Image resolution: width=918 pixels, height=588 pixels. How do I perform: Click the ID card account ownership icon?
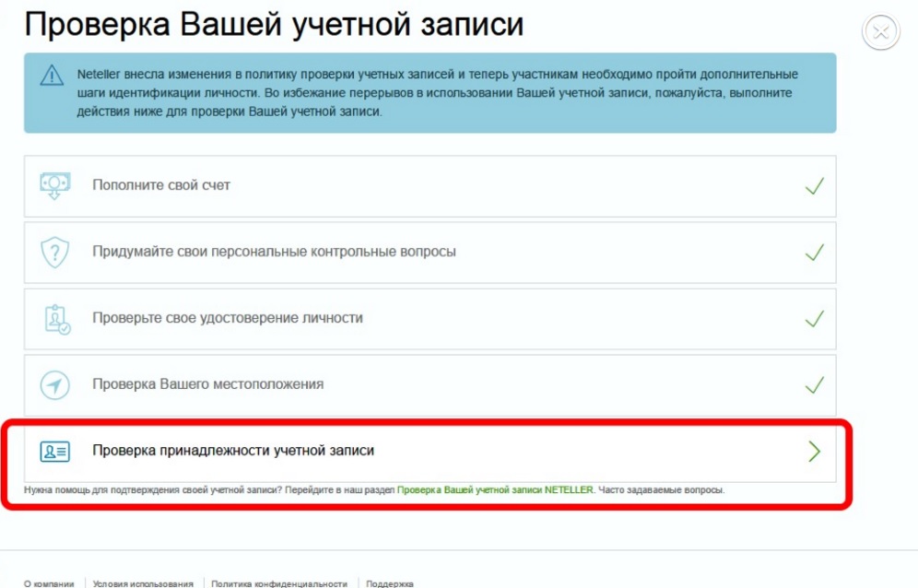click(x=55, y=452)
